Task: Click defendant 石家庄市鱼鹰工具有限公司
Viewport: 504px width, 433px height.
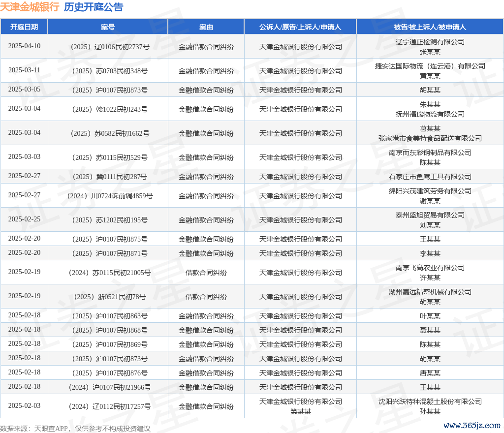Action: [x=430, y=177]
